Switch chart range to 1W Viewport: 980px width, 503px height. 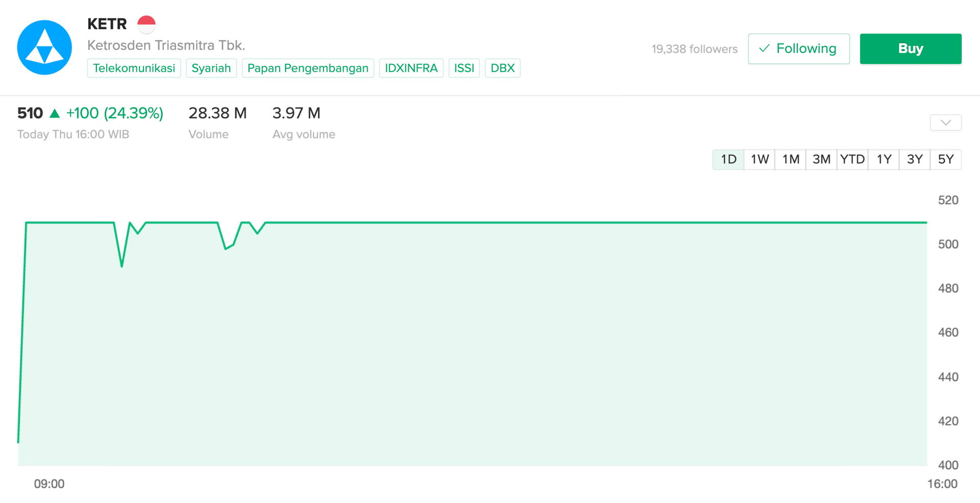(x=759, y=159)
